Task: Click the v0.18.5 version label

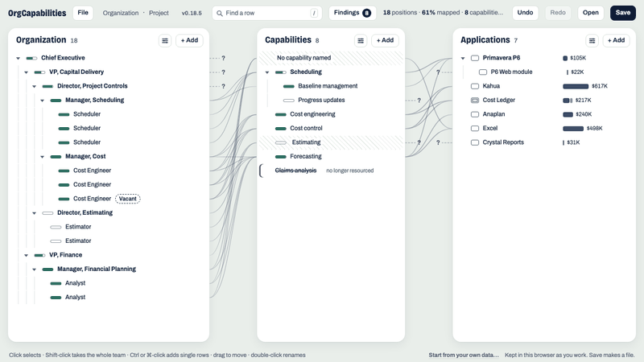Action: click(192, 13)
